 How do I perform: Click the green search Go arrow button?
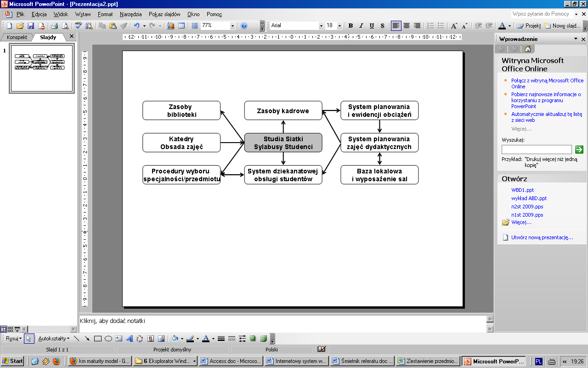click(579, 149)
